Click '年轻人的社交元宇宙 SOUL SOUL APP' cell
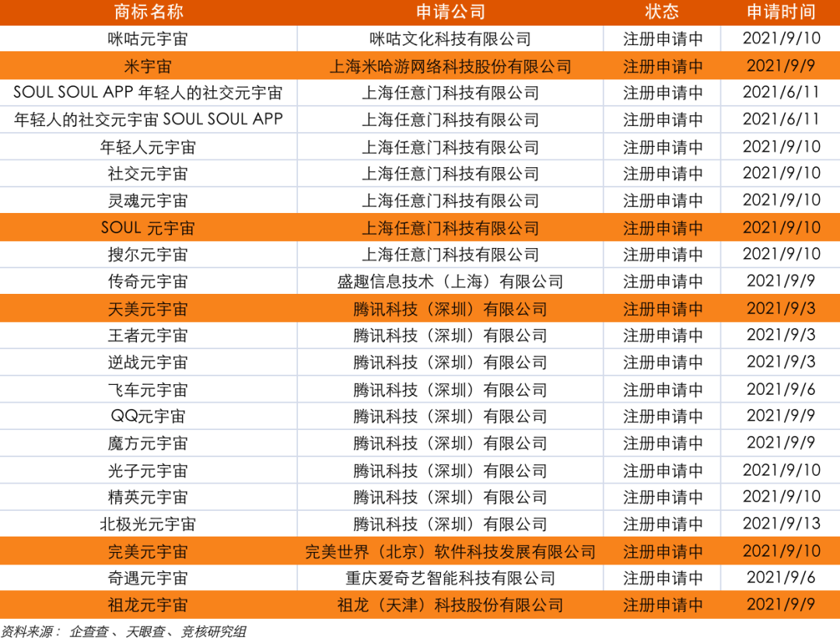Image resolution: width=840 pixels, height=643 pixels. [148, 120]
